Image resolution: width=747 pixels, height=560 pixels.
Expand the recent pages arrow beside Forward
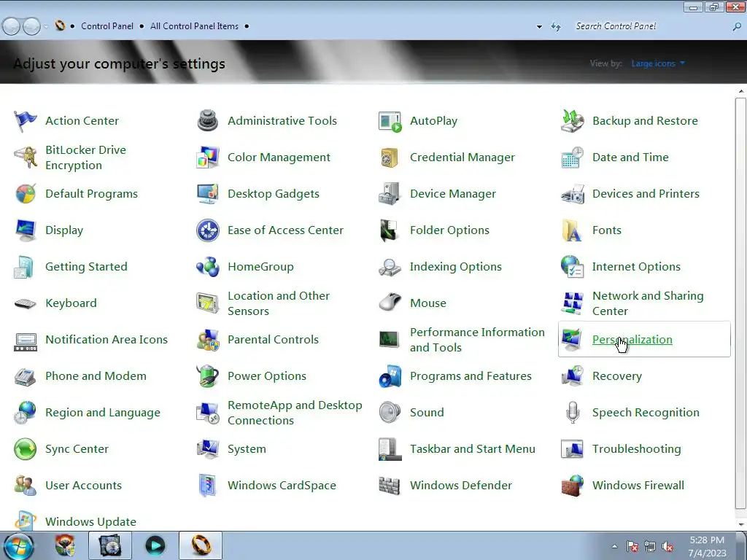coord(46,27)
